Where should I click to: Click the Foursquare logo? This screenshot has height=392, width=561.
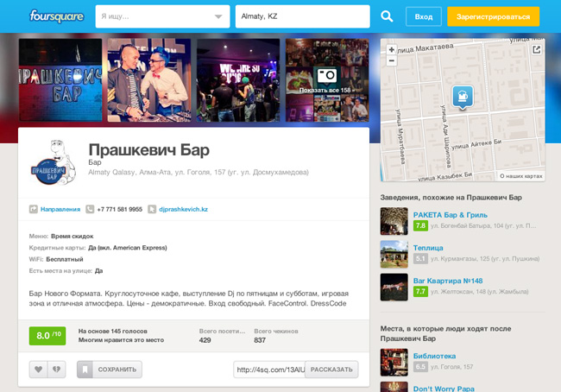[56, 16]
